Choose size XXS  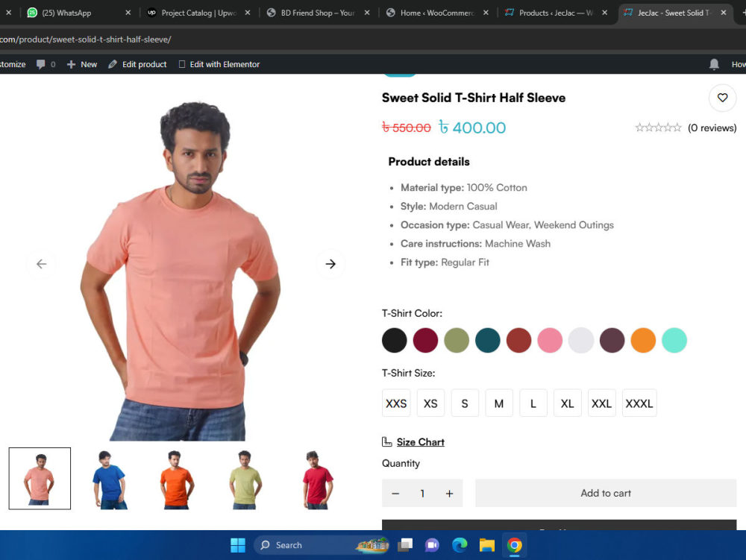point(396,403)
